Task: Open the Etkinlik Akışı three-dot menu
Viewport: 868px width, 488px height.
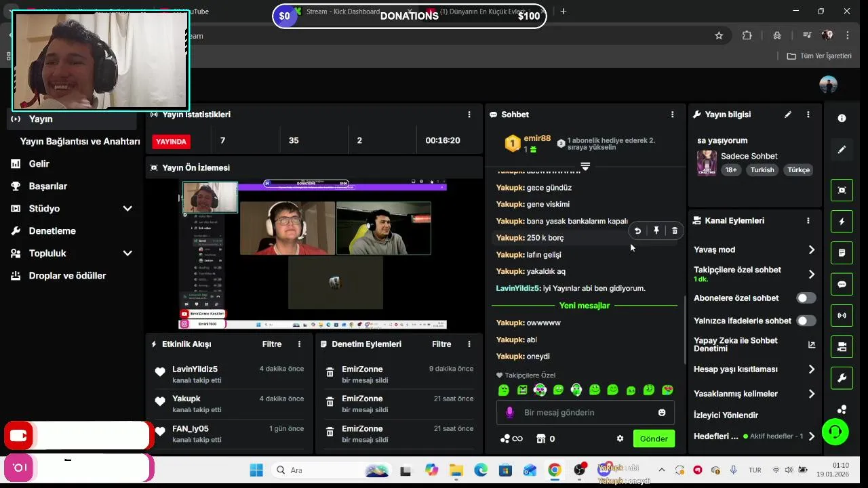Action: 299,344
